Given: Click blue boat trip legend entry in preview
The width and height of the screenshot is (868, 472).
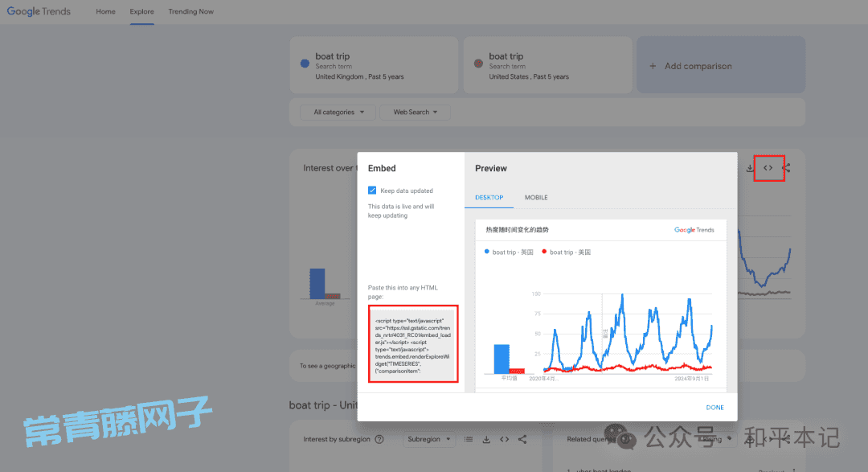Looking at the screenshot, I should [x=509, y=252].
